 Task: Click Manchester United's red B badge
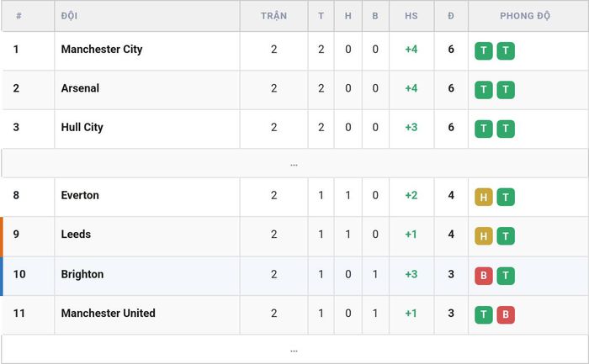pos(506,315)
